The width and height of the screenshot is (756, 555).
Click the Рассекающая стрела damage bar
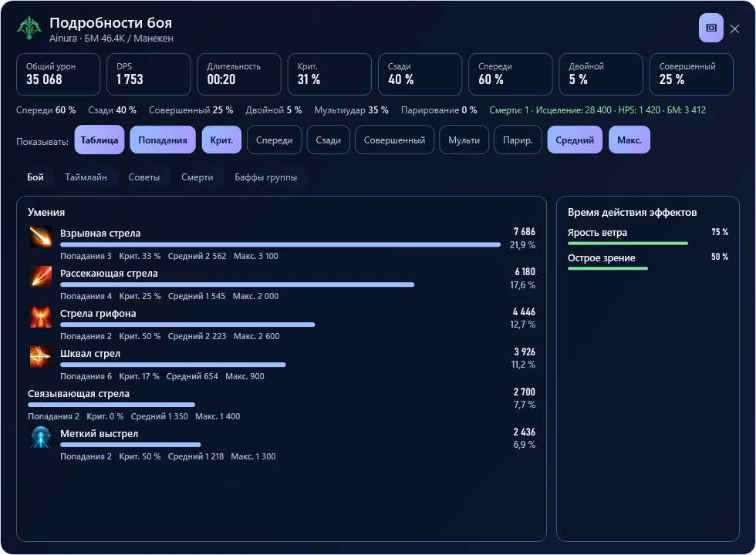pos(238,284)
